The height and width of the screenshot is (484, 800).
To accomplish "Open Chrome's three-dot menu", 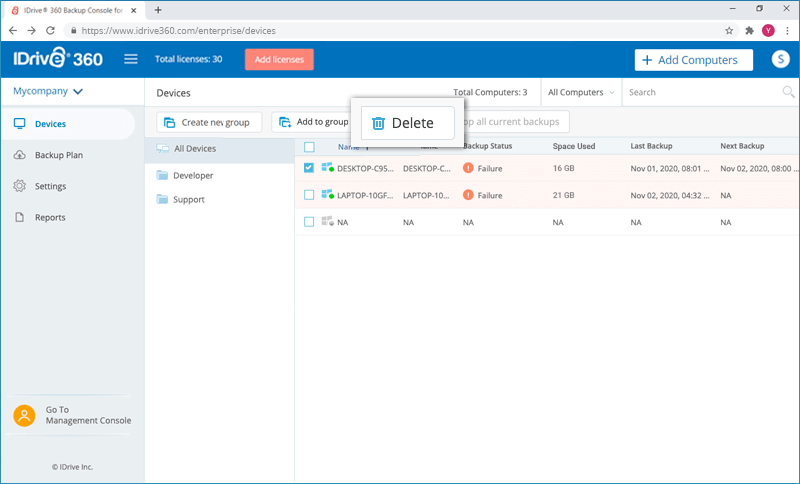I will (x=788, y=31).
